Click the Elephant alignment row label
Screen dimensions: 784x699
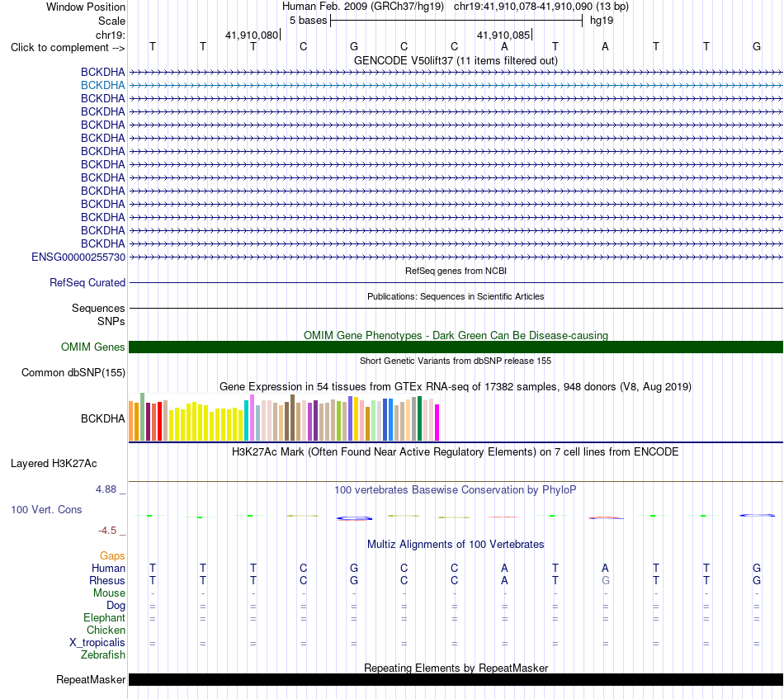point(104,618)
